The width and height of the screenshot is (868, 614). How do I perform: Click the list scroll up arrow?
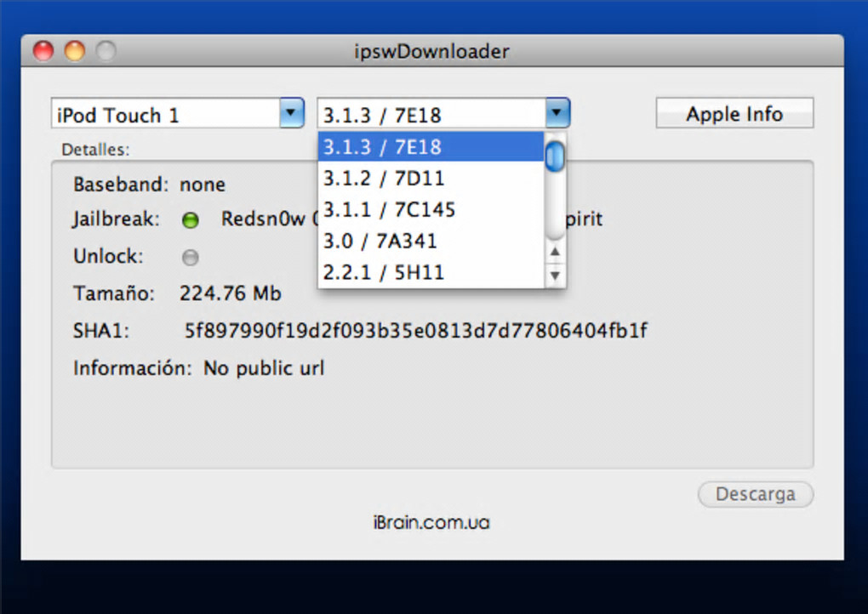[x=555, y=253]
